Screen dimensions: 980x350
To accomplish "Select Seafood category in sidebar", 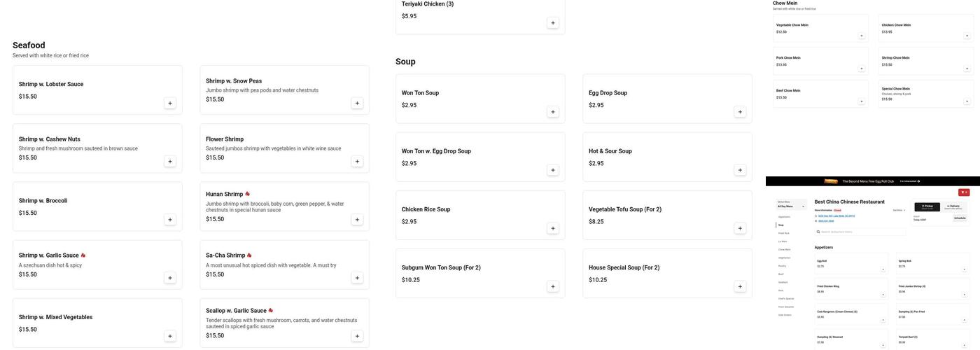I will [x=783, y=282].
